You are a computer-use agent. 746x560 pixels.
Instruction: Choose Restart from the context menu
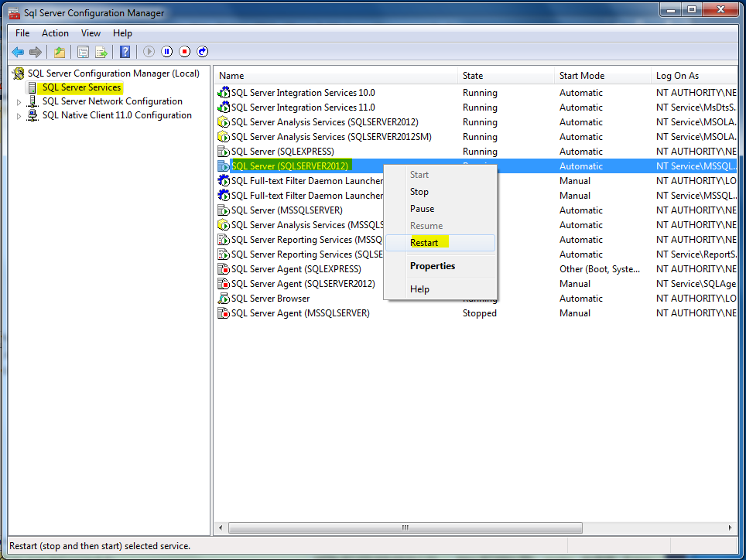click(x=440, y=242)
